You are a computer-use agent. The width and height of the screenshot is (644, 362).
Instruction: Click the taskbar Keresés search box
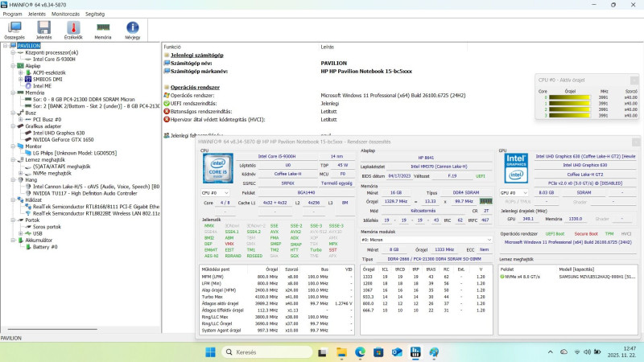(267, 352)
